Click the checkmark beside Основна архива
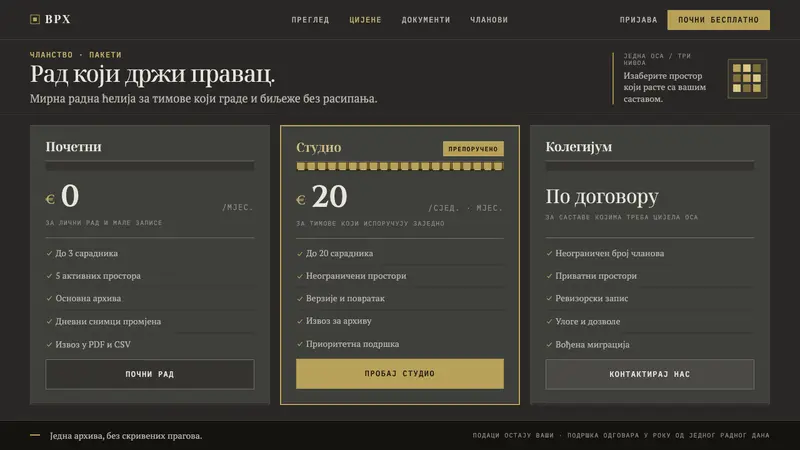Screen dimensions: 800x450 (x=49, y=298)
